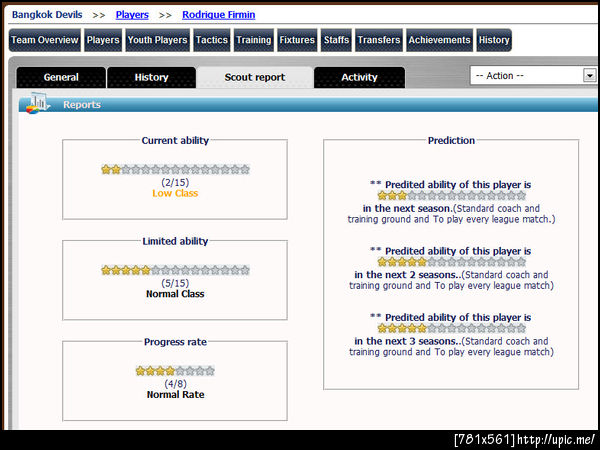Expand the Action dropdown arrow
This screenshot has height=450, width=600.
coord(590,75)
